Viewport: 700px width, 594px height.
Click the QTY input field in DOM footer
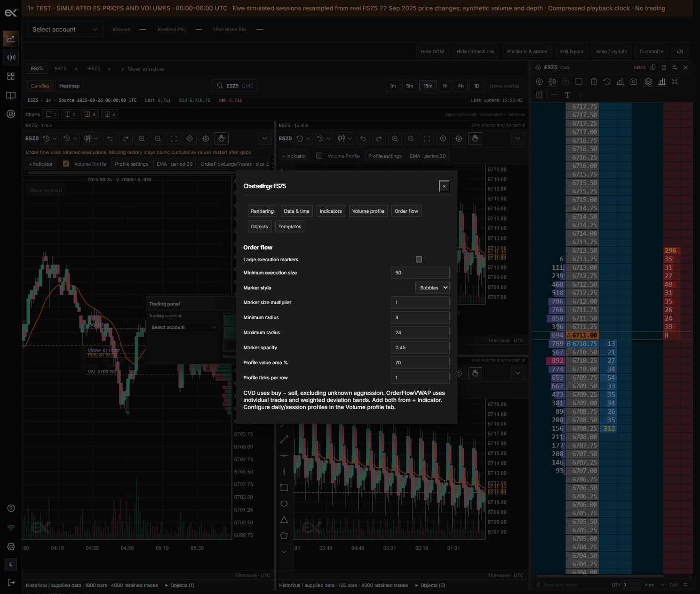pyautogui.click(x=631, y=585)
